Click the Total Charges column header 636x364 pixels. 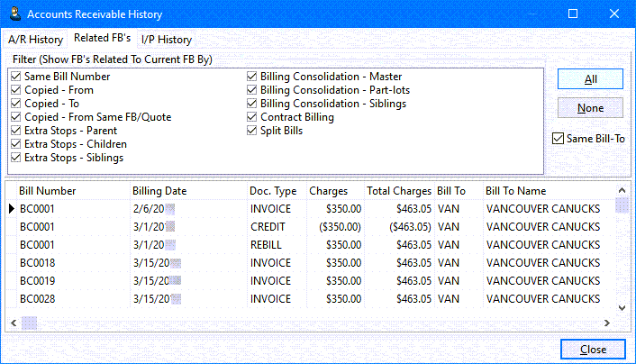398,191
